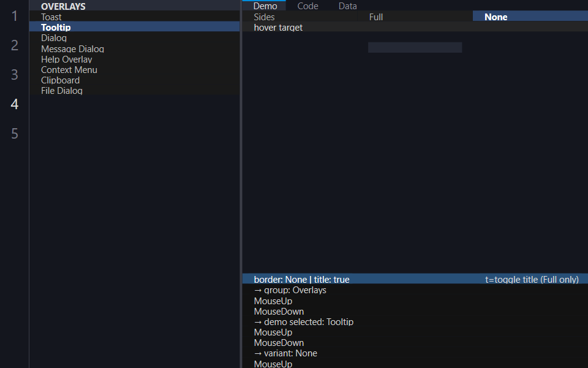Viewport: 588px width, 368px height.
Task: Switch to group 3 in the number rail
Action: [x=15, y=75]
